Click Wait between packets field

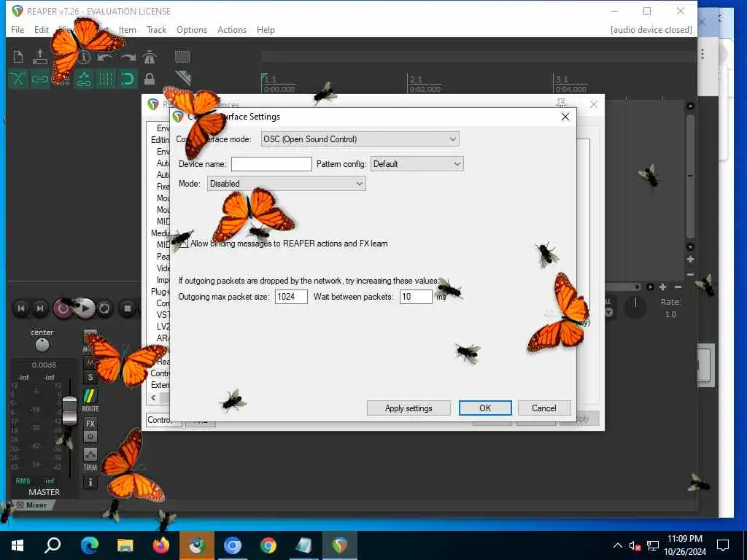point(416,297)
